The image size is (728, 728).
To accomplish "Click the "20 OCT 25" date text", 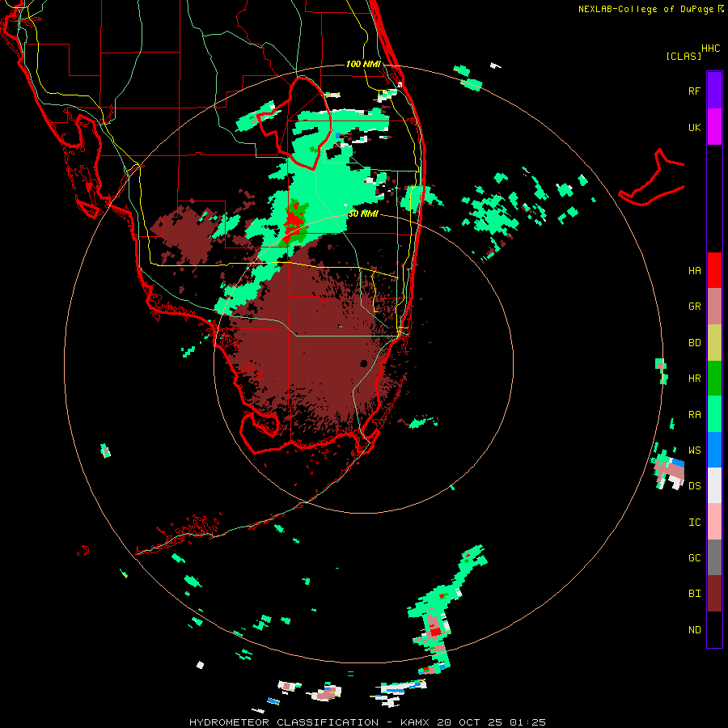I will click(469, 722).
